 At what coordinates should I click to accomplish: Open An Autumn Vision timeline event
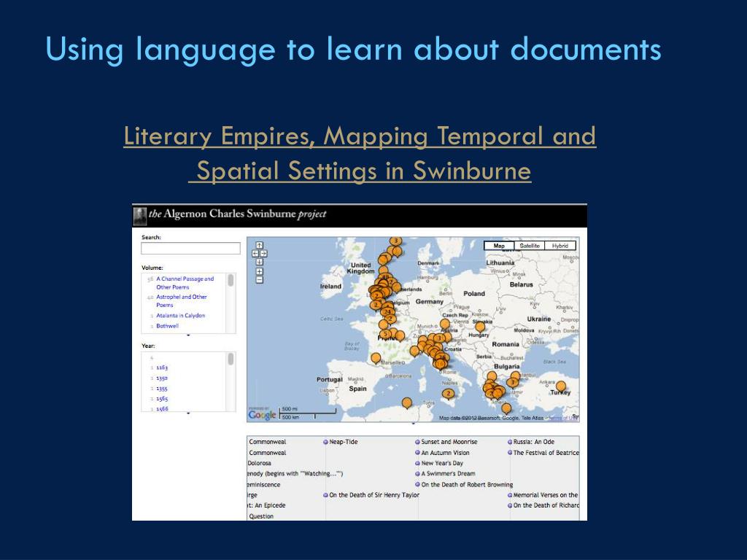point(442,453)
